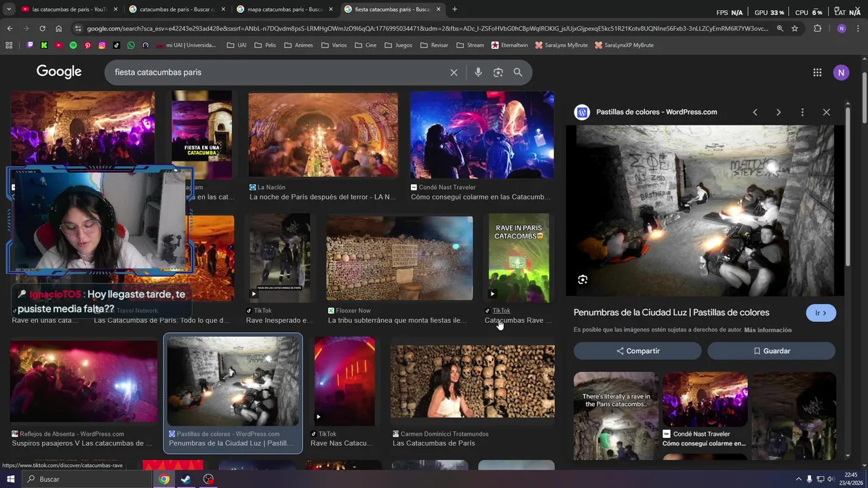This screenshot has width=868, height=488.
Task: Open the volume control in system tray
Action: tap(831, 479)
